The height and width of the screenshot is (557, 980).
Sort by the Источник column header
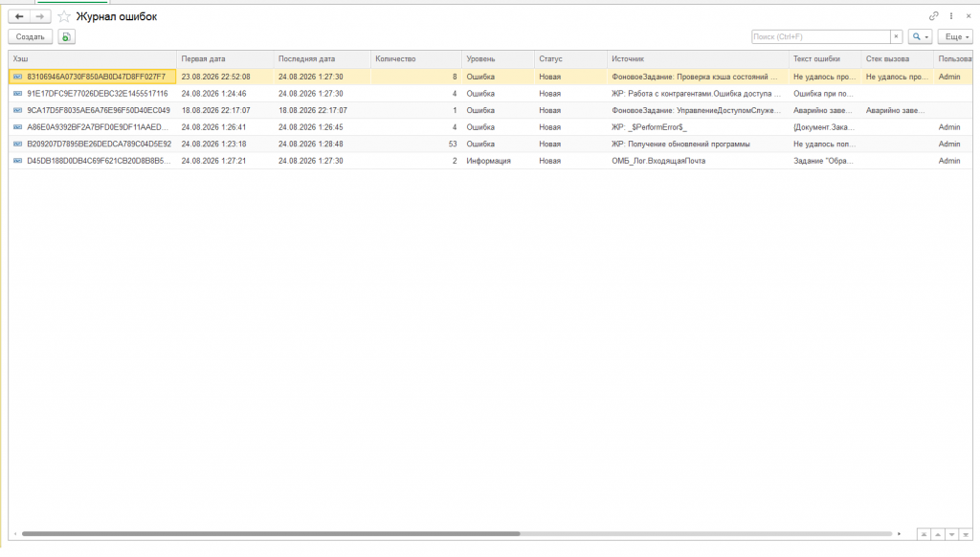tap(698, 58)
